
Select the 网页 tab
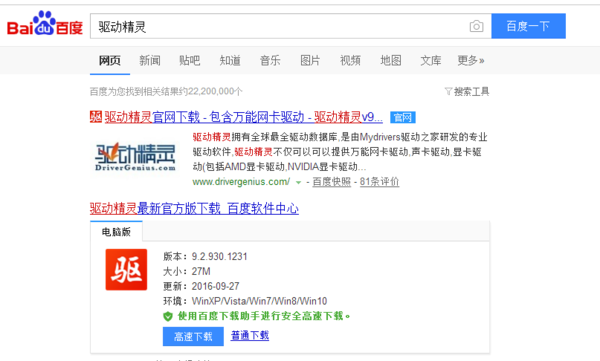(x=110, y=60)
